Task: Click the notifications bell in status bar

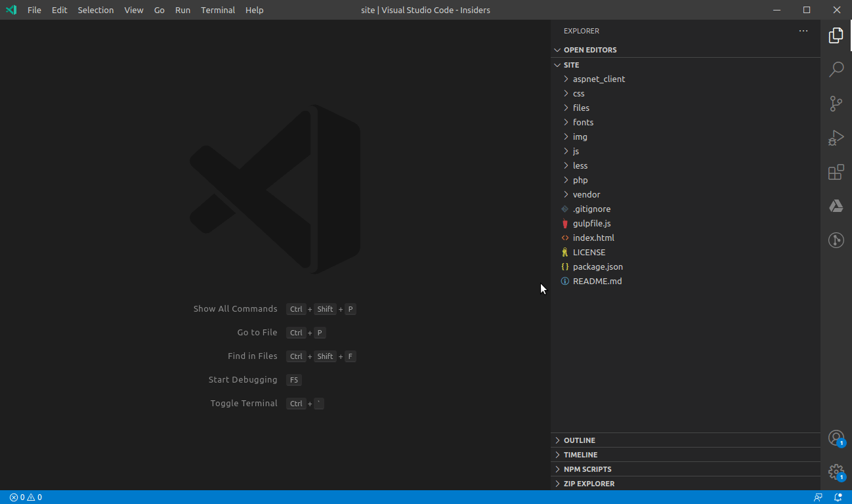Action: coord(838,497)
